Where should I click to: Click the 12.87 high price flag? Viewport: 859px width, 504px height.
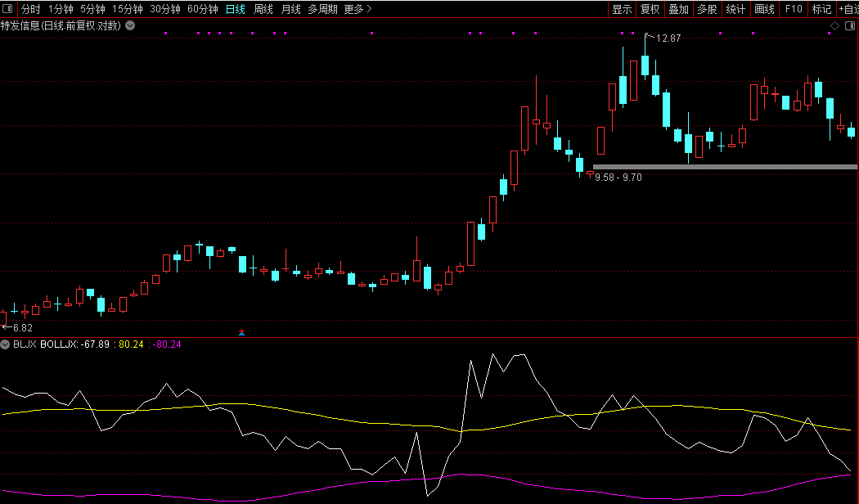tap(667, 38)
